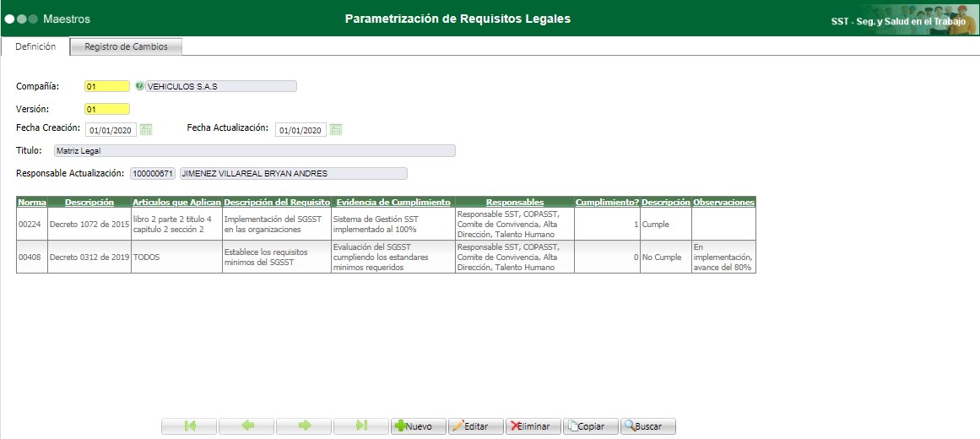Sort by the Observaciones column header

723,202
